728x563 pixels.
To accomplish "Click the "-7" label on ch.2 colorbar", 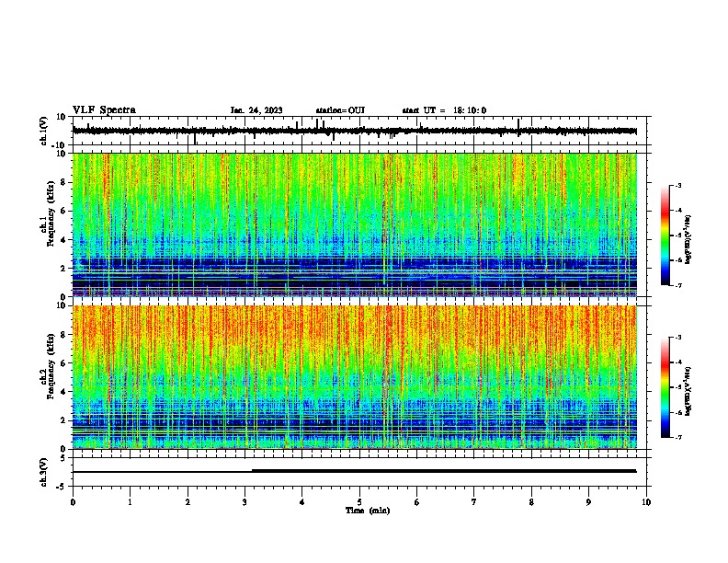I will (678, 438).
